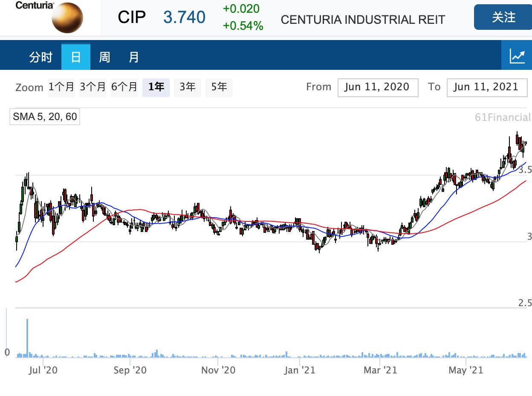This screenshot has width=532, height=396.
Task: Select the 1年 zoom range
Action: pos(156,87)
